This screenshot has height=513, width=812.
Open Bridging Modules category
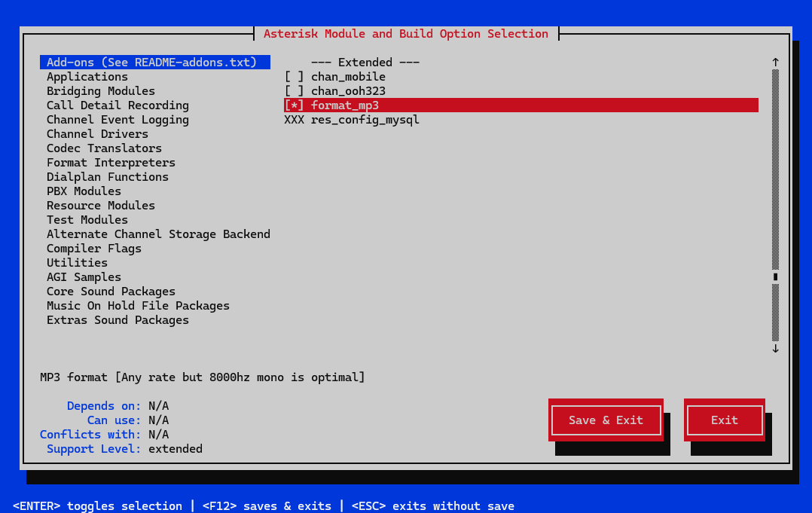(101, 91)
